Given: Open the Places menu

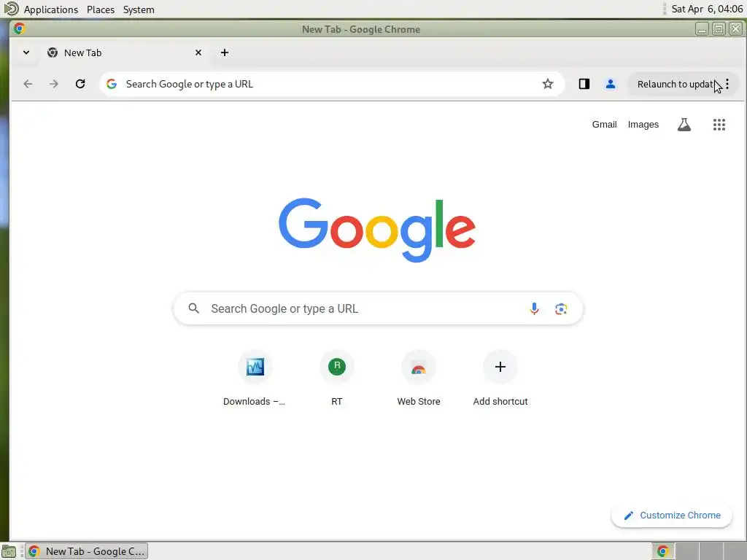Looking at the screenshot, I should coord(101,9).
